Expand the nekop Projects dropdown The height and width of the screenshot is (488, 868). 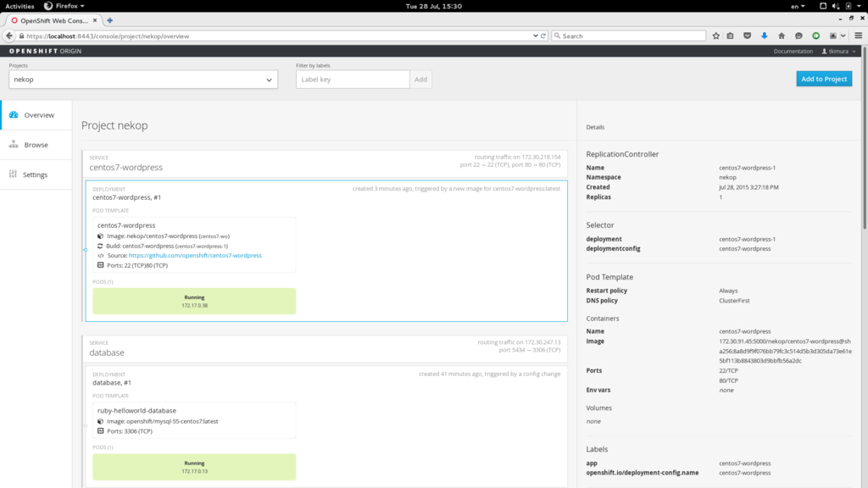click(143, 79)
